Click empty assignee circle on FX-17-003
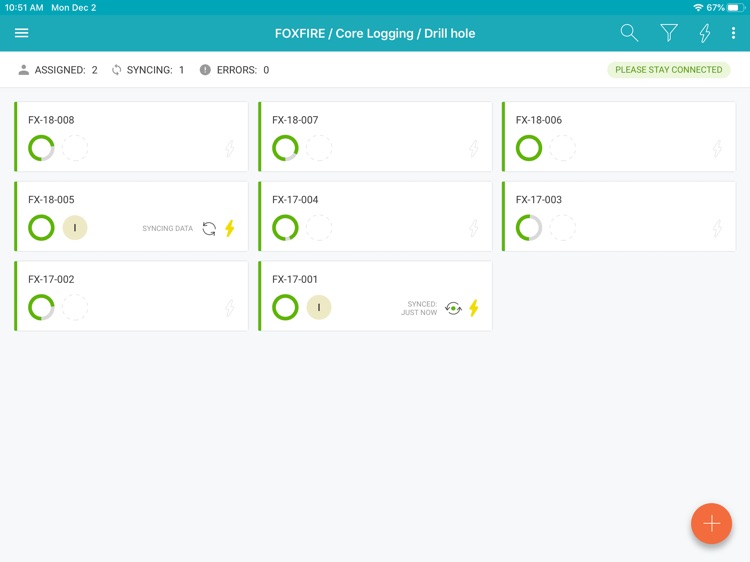The width and height of the screenshot is (750, 562). (x=562, y=227)
